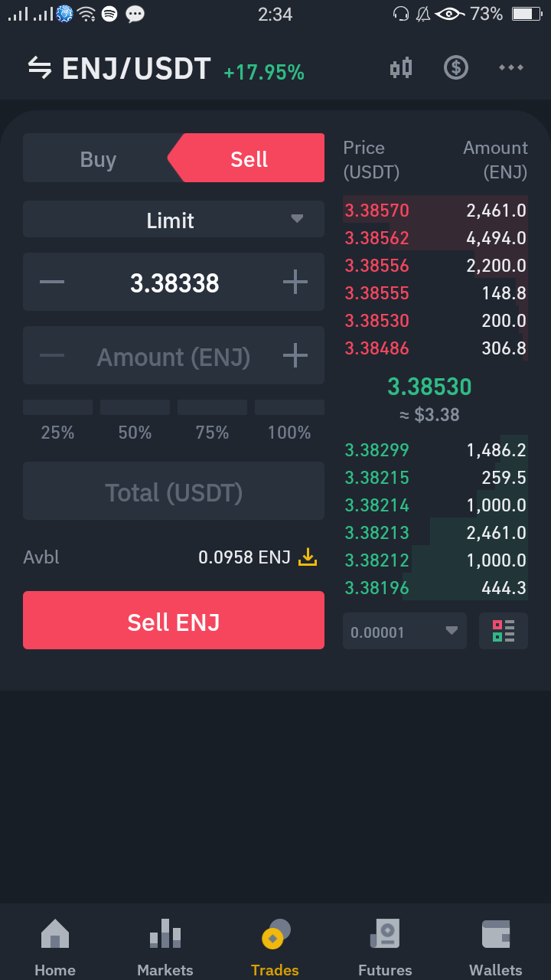Go to the Home tab
This screenshot has height=980, width=551.
pos(55,946)
